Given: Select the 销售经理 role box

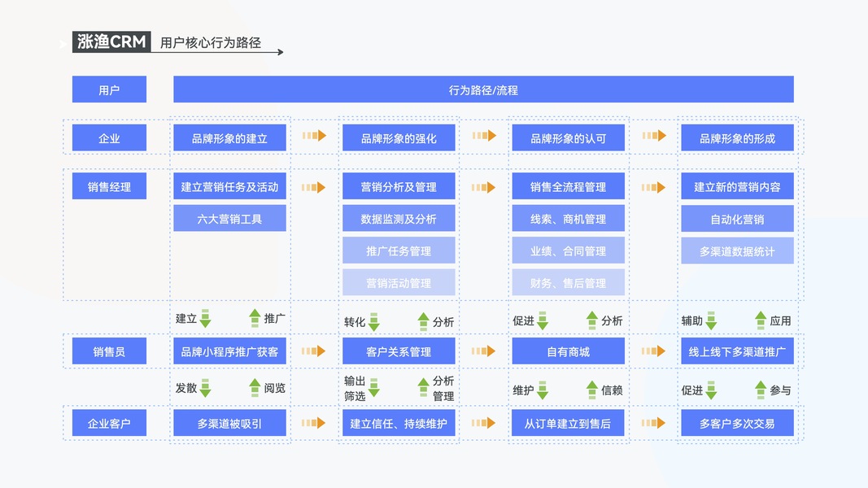Looking at the screenshot, I should tap(109, 186).
